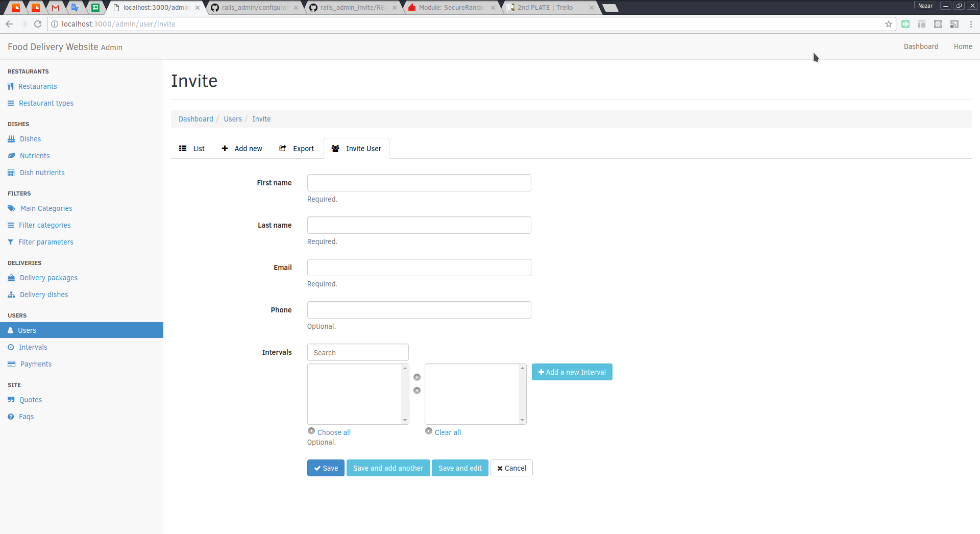Click the Intervals Search box
The height and width of the screenshot is (534, 980).
358,353
